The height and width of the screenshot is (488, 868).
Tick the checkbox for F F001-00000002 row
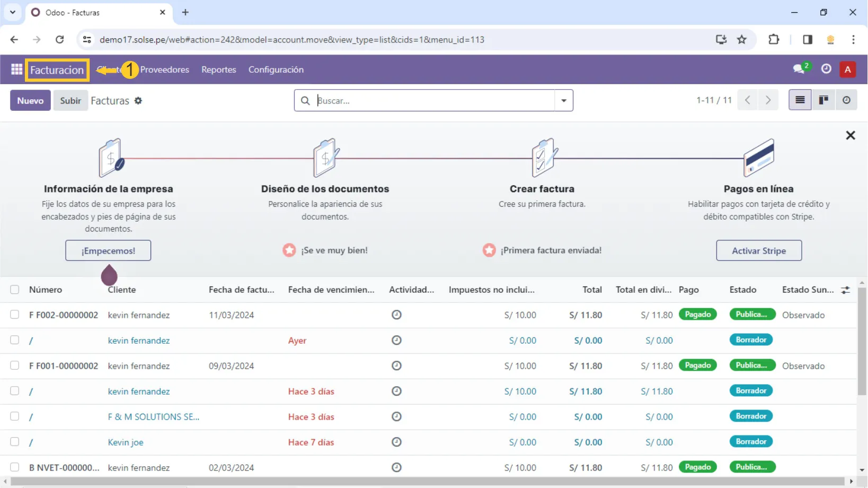[15, 365]
